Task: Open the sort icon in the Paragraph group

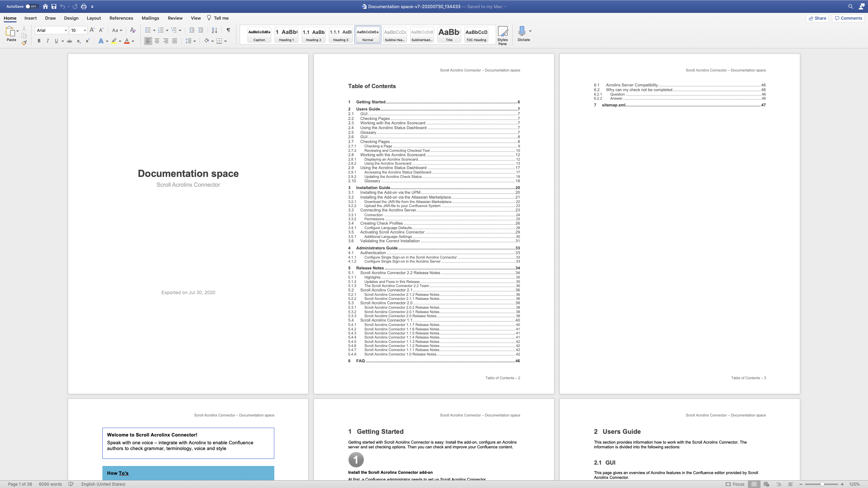Action: [x=214, y=30]
